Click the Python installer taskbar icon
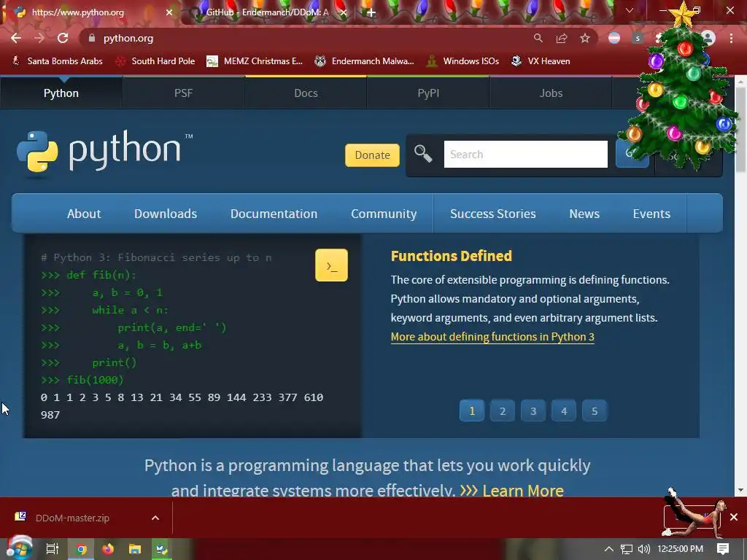 162,549
